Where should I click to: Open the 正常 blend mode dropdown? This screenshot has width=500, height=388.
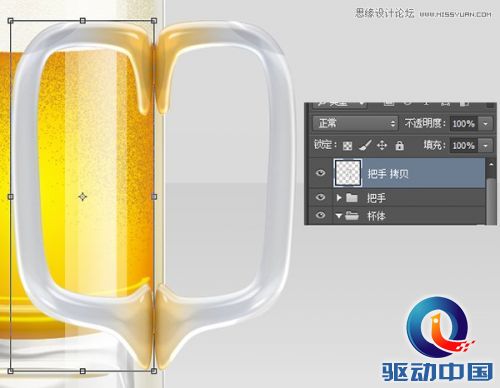(x=355, y=123)
